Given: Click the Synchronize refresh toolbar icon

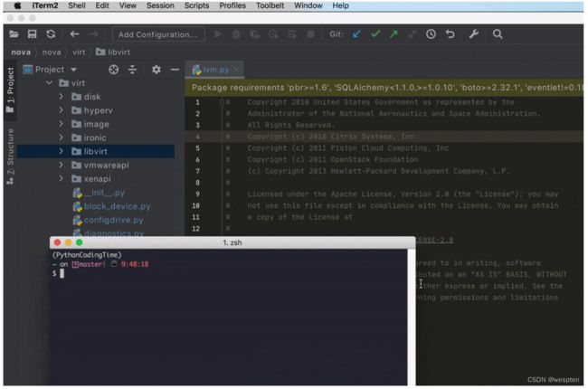Looking at the screenshot, I should tap(51, 34).
